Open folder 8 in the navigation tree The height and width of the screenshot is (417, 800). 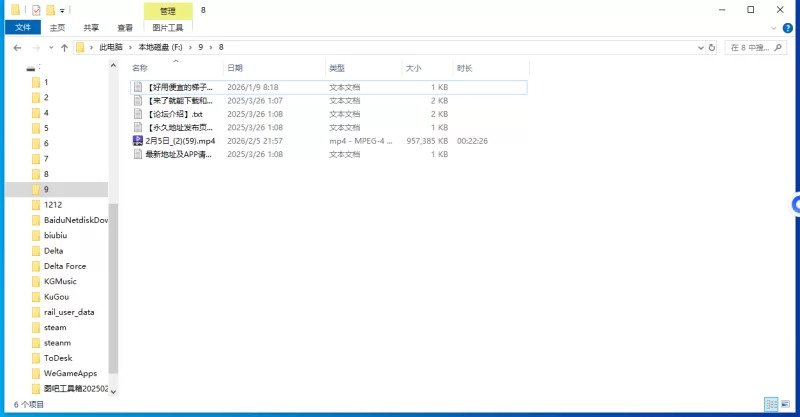tap(46, 174)
